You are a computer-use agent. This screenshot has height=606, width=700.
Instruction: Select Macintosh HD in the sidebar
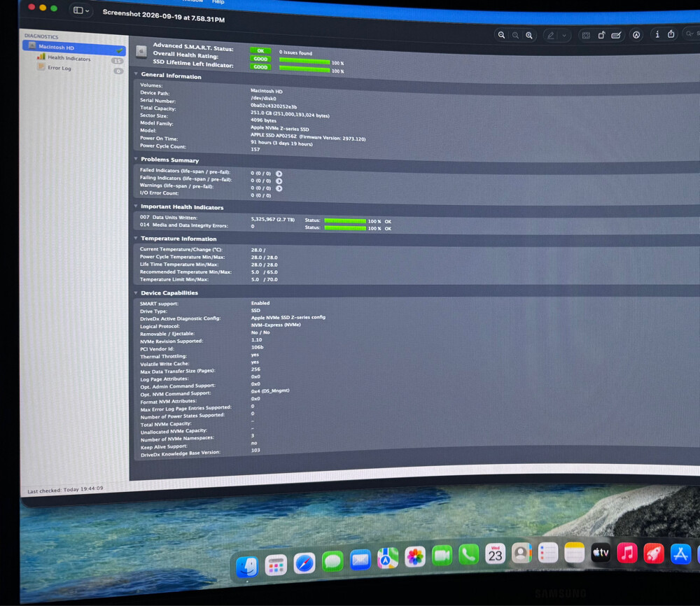pos(74,48)
